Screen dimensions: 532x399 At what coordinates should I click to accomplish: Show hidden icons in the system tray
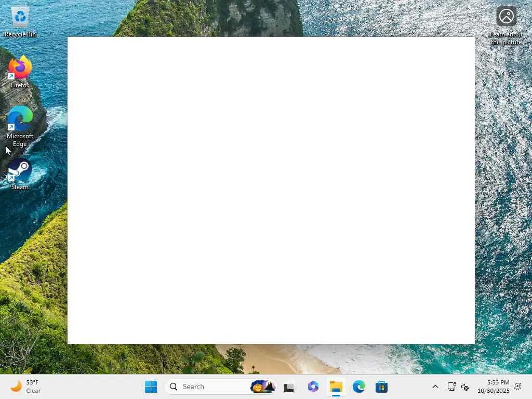(435, 387)
